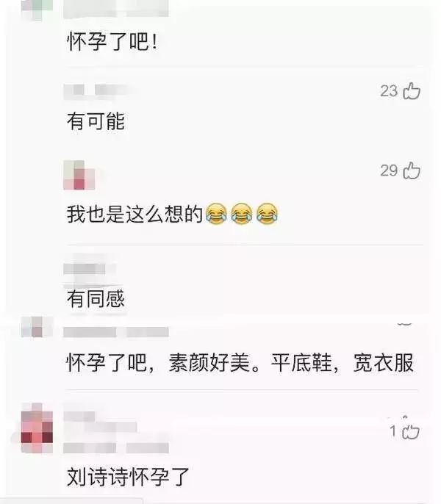The height and width of the screenshot is (504, 441).
Task: Select comment "怀孕了吧，素颜好美。平底鞋，宽衣服"
Action: click(x=240, y=363)
